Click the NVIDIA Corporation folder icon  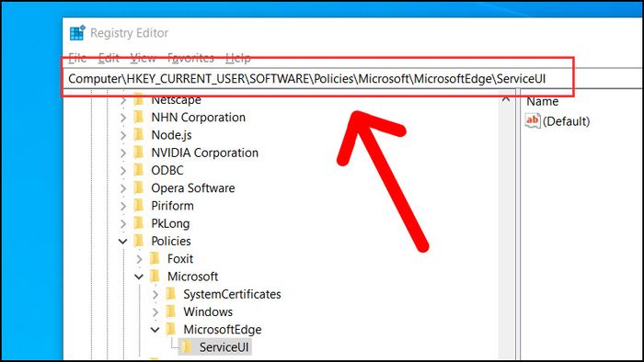pyautogui.click(x=139, y=153)
